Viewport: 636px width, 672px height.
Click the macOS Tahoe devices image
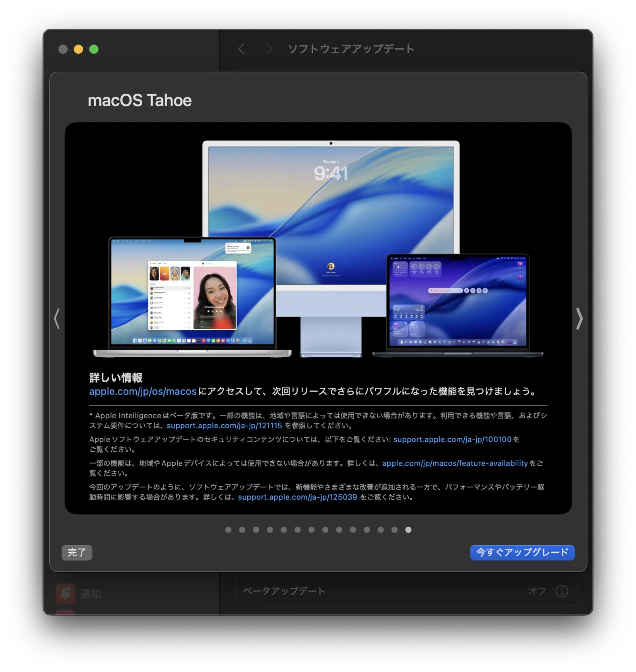coord(318,249)
